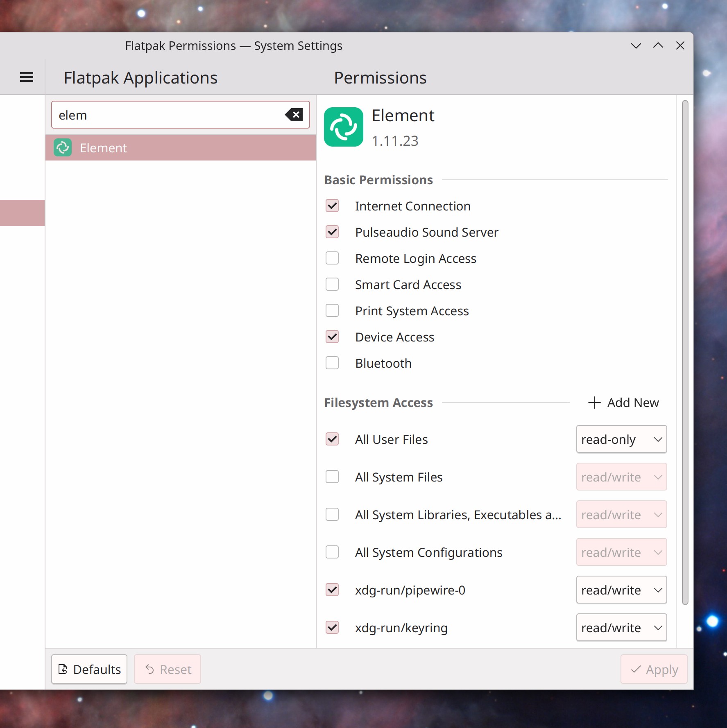Uncheck Device Access permission
Screen dimensions: 727x728
pos(332,337)
